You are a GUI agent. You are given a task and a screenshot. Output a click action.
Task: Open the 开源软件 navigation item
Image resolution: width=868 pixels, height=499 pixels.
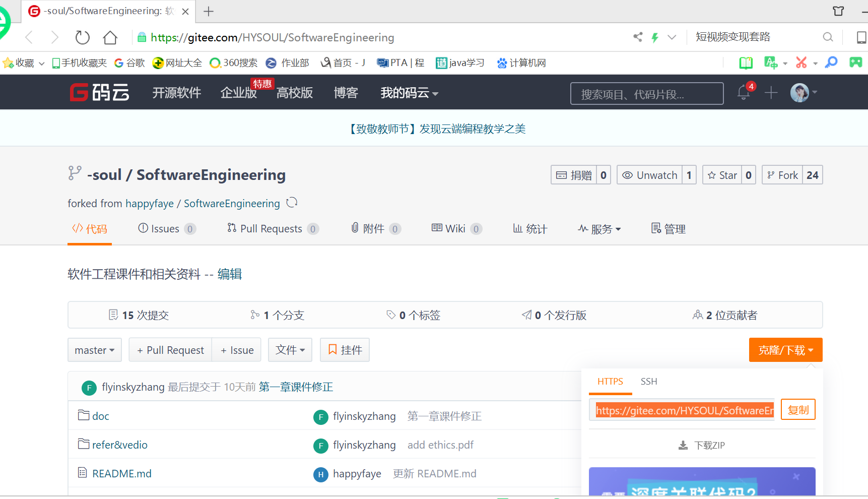[177, 93]
